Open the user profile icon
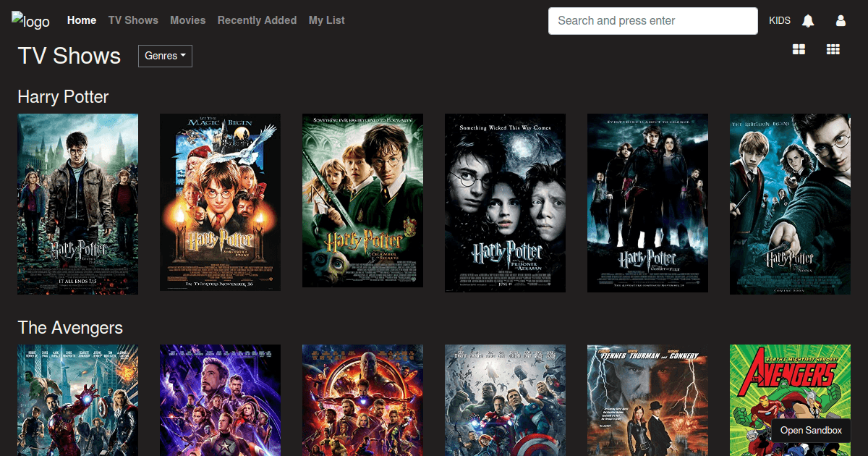 (x=841, y=21)
